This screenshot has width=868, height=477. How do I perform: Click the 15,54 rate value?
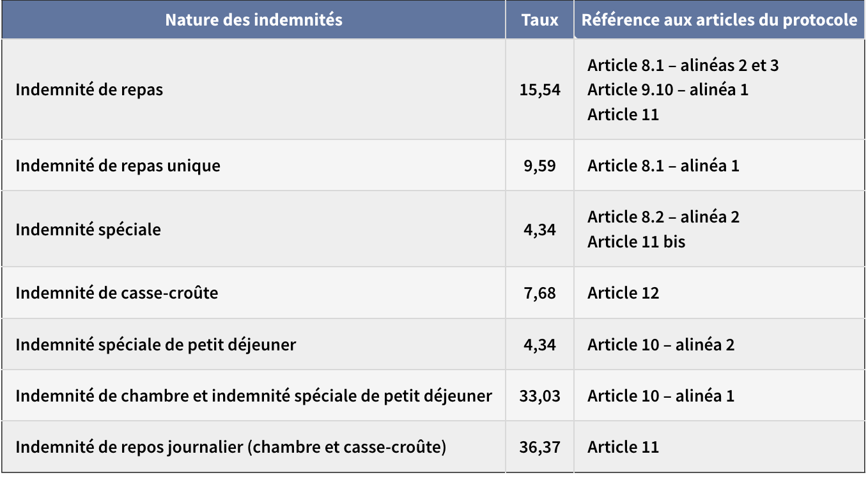539,90
